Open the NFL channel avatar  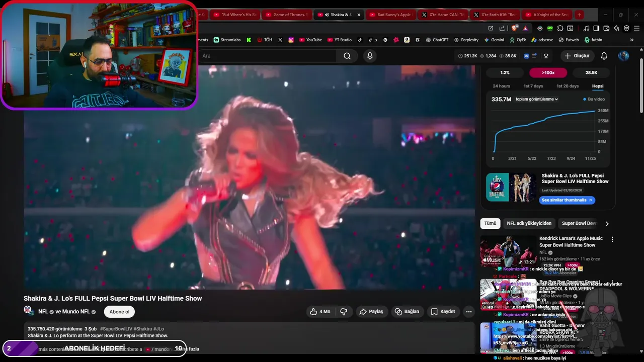pos(28,311)
